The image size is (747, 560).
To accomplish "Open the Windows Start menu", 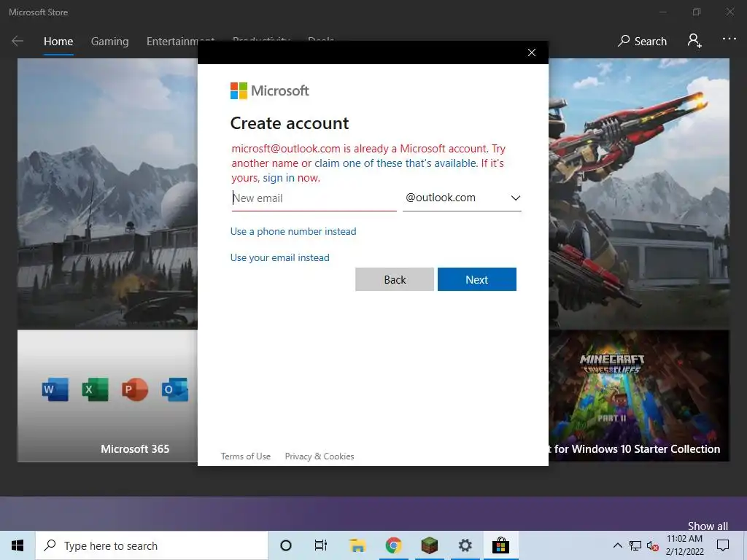I will coord(18,545).
